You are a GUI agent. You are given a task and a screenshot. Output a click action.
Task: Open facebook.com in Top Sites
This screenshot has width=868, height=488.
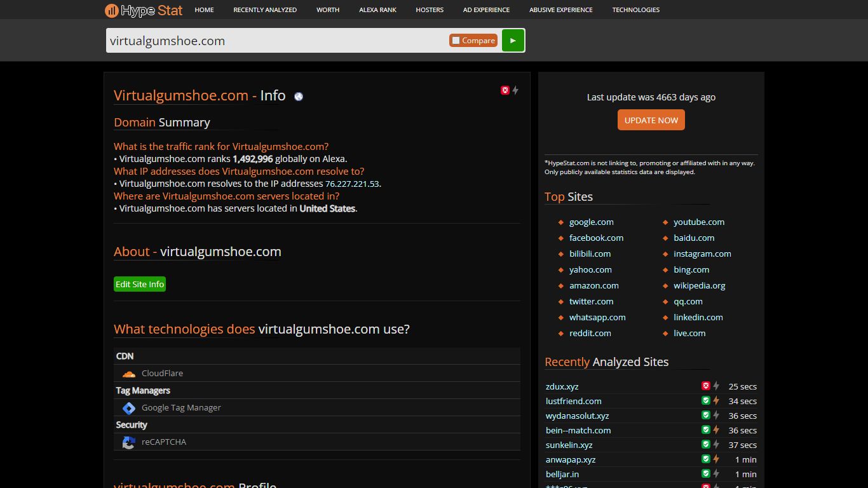point(596,238)
